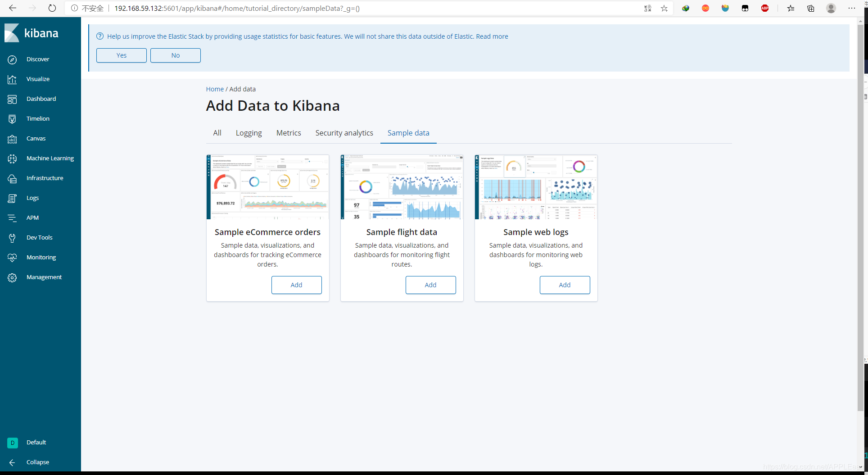This screenshot has height=475, width=868.
Task: Click No to decline usage statistics
Action: (176, 55)
